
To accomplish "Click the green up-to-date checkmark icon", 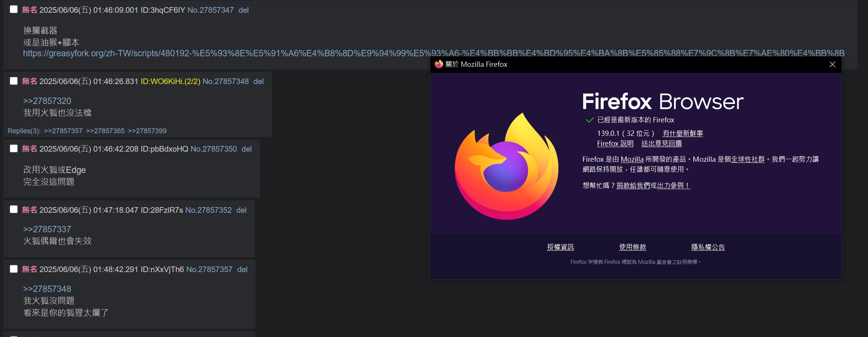I will click(x=590, y=120).
